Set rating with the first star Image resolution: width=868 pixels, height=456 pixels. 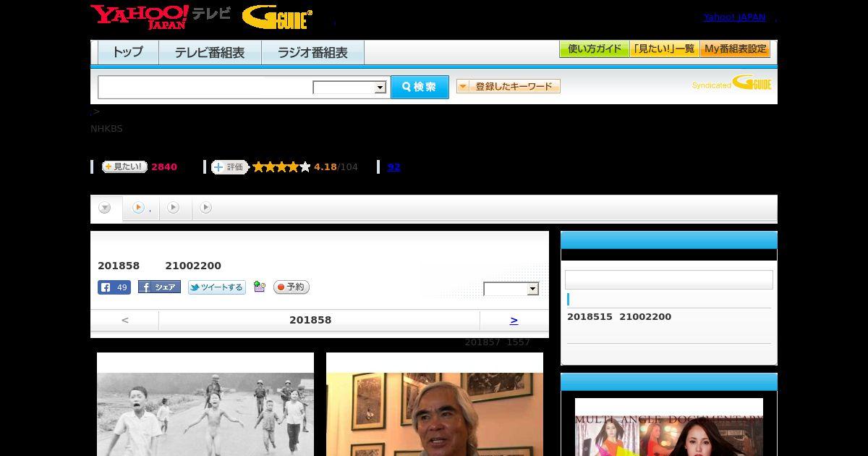click(258, 167)
